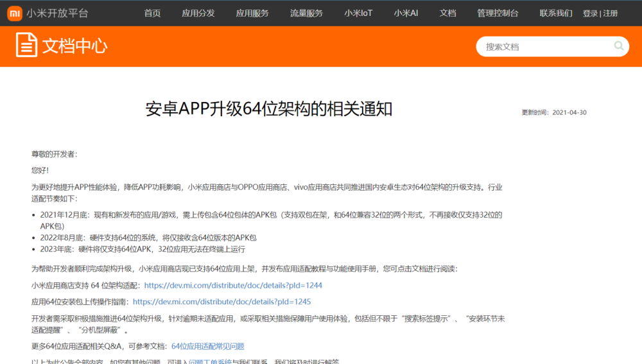Click the Xiaomi MI logo icon

click(15, 13)
